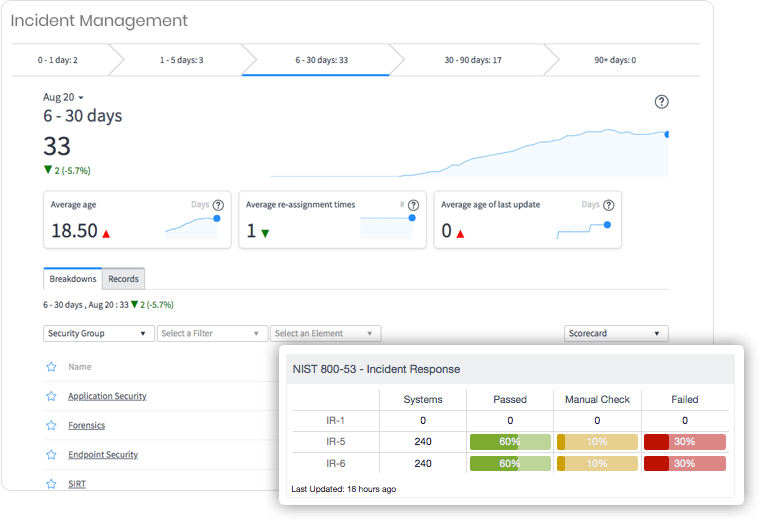Click the IR-6 Systems value 240
The width and height of the screenshot is (760, 520).
pyautogui.click(x=423, y=464)
